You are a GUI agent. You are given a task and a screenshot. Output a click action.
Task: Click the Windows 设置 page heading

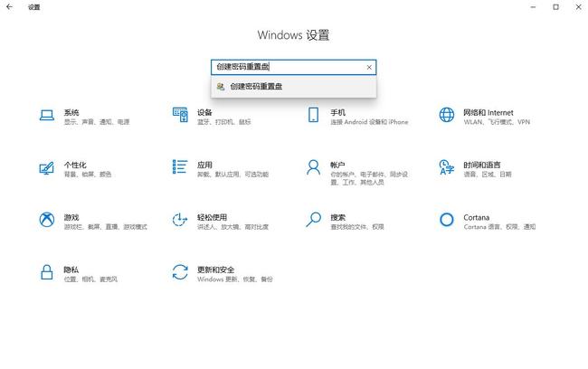click(x=294, y=35)
